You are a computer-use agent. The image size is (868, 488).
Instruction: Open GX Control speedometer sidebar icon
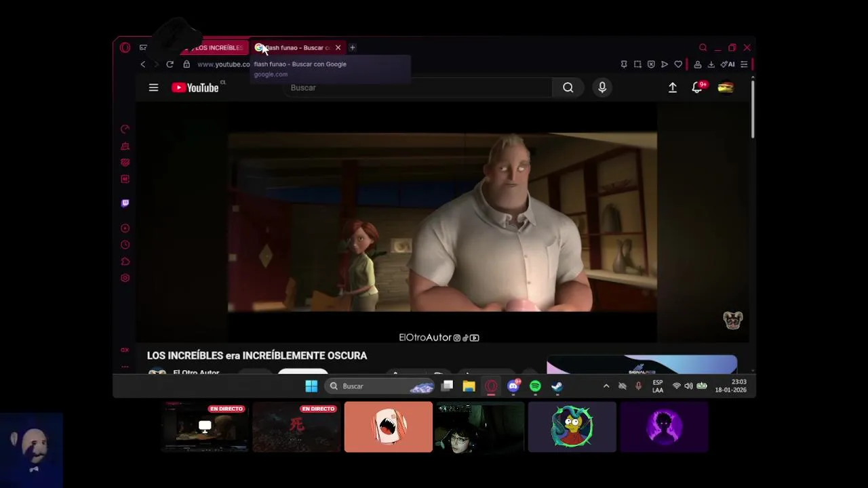point(125,129)
